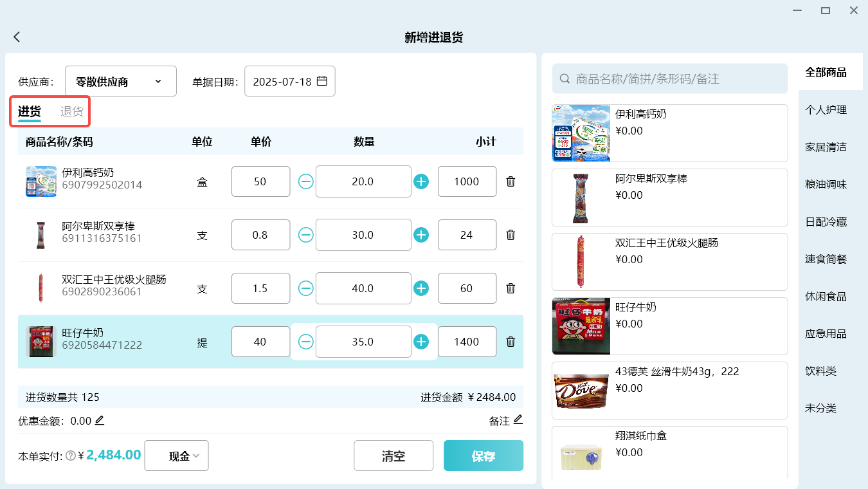Click the 单据日期 date field 2025-07-18

[290, 81]
